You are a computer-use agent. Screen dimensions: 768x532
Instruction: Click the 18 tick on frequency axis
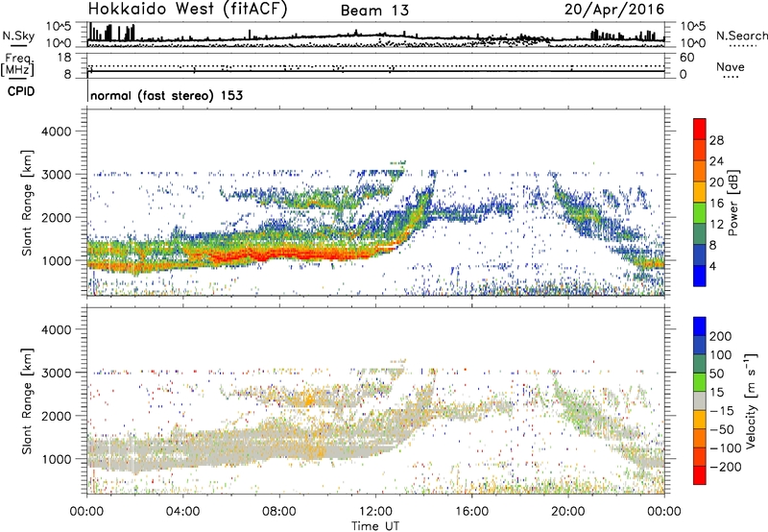coord(64,58)
